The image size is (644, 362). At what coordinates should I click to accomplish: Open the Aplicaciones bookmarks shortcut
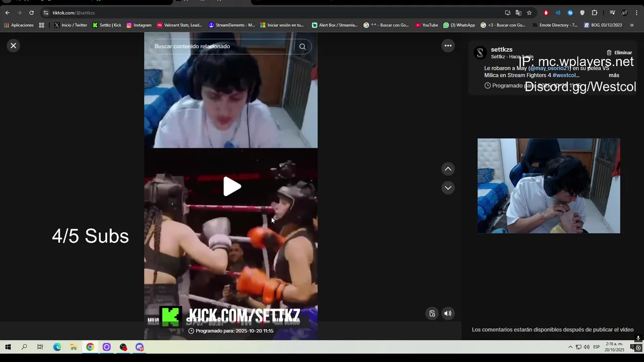pos(19,25)
